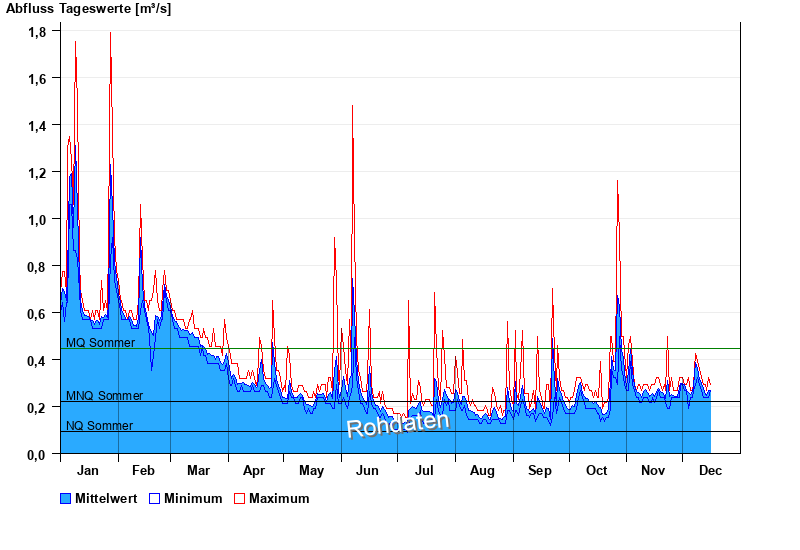Select the Jan month label

(88, 471)
